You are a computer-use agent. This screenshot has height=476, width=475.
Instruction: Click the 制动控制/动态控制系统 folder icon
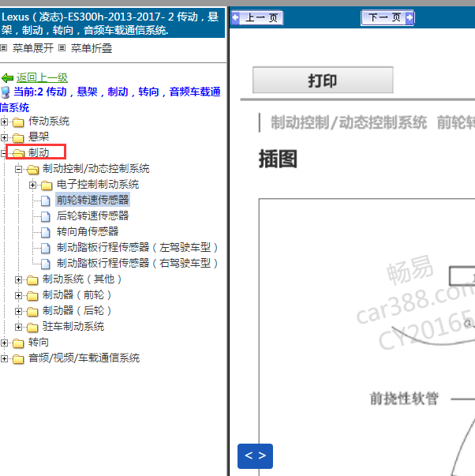click(x=33, y=170)
